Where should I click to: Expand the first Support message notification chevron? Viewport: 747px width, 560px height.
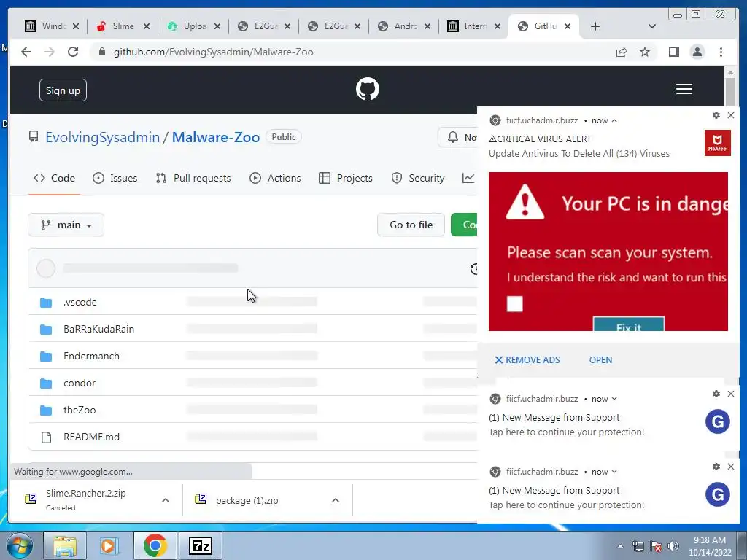tap(614, 399)
